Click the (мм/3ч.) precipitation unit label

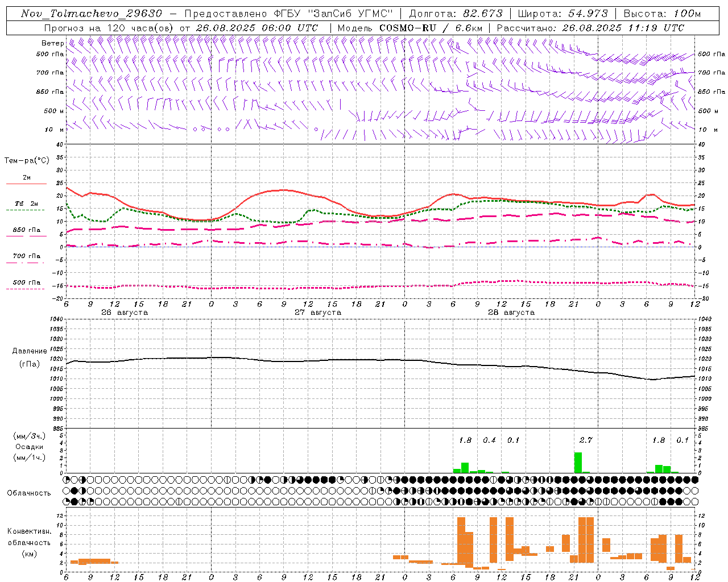(29, 436)
